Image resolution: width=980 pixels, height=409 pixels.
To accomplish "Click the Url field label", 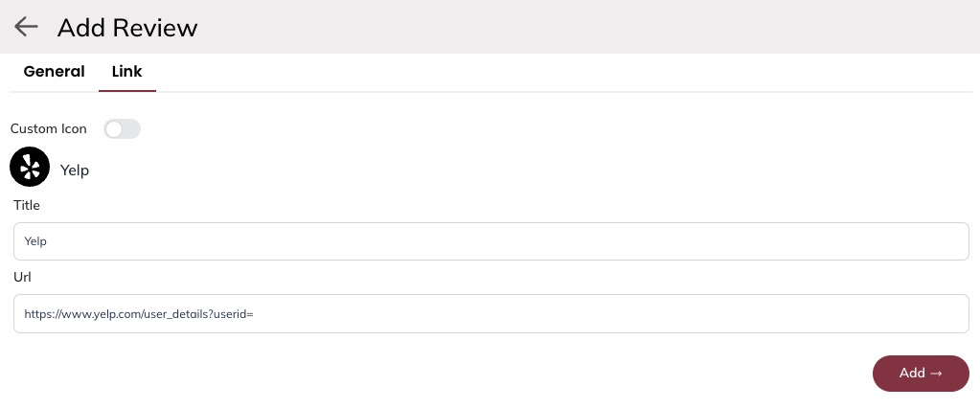I will click(x=23, y=277).
